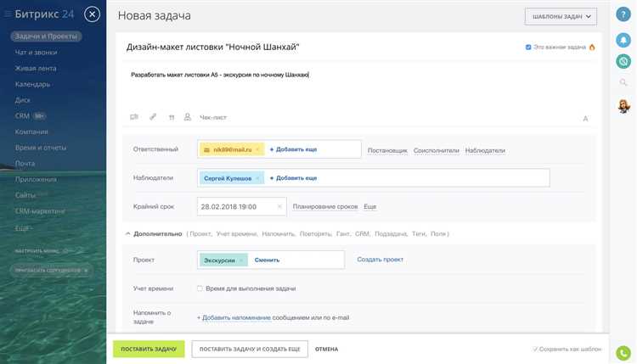637x364 pixels.
Task: Click 'Соисполнители' link
Action: [437, 150]
